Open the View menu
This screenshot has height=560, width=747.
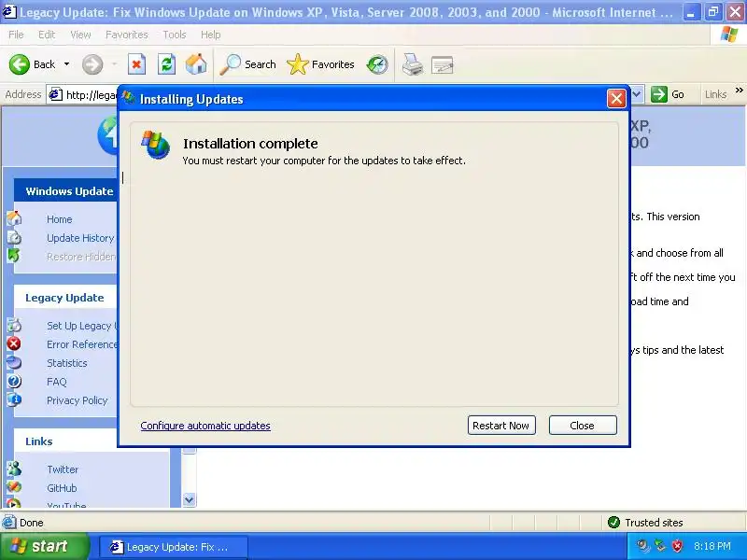tap(80, 35)
